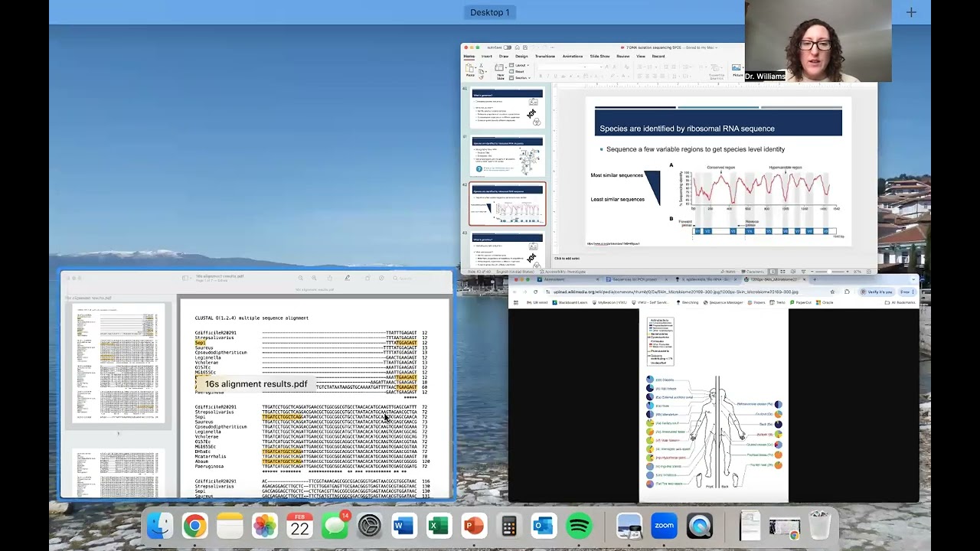Viewport: 980px width, 551px height.
Task: Open Messages with 14 unread badge
Action: pos(335,526)
